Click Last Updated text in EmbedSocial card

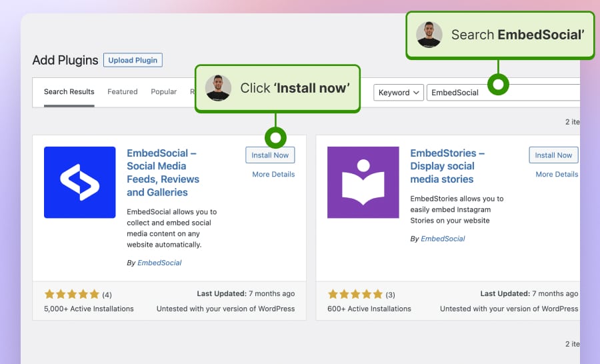click(245, 293)
